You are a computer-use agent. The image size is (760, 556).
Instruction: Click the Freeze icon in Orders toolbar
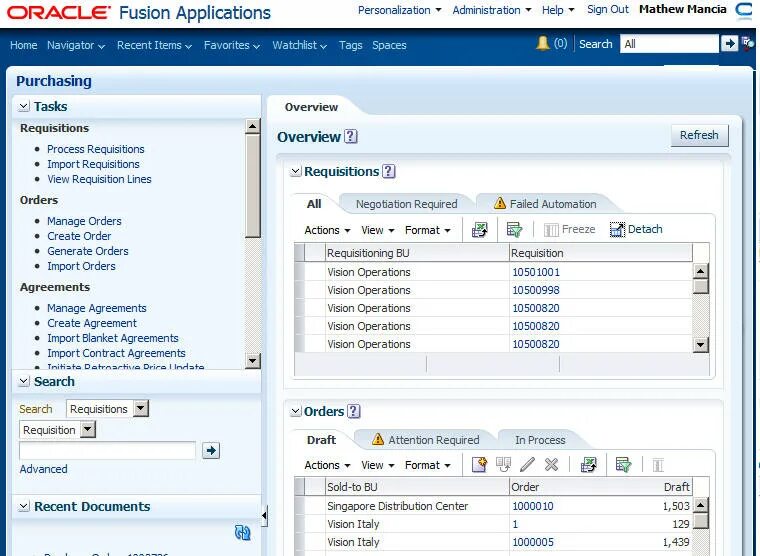tap(658, 465)
